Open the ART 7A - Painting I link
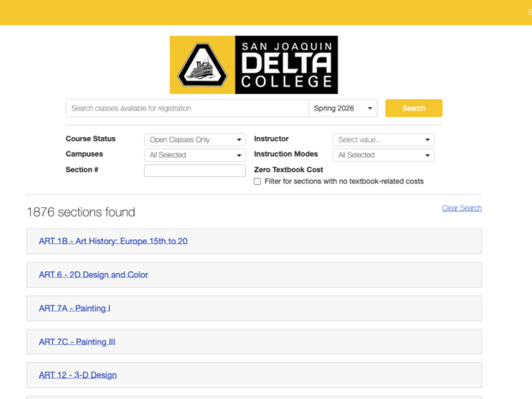 (x=75, y=308)
